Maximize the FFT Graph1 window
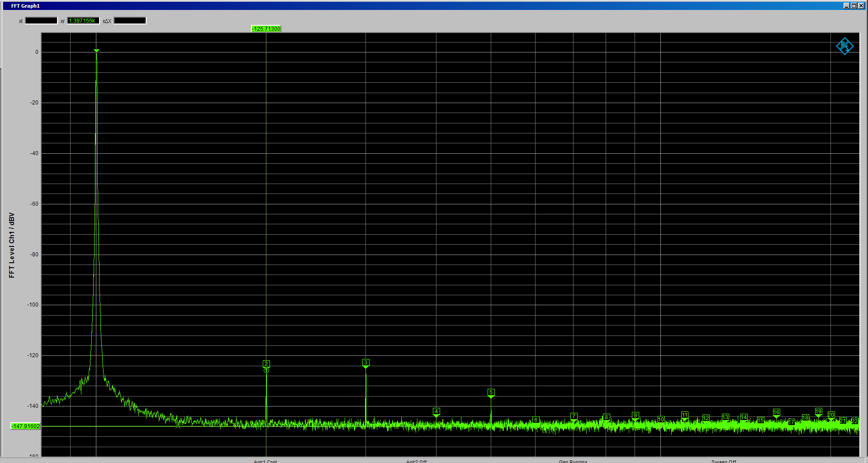This screenshot has width=868, height=463. click(854, 6)
